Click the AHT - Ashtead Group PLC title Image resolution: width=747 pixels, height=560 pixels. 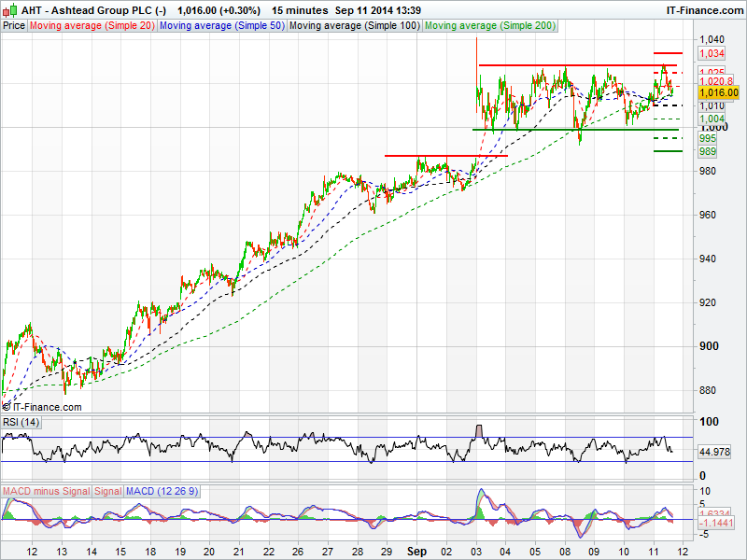tap(84, 8)
